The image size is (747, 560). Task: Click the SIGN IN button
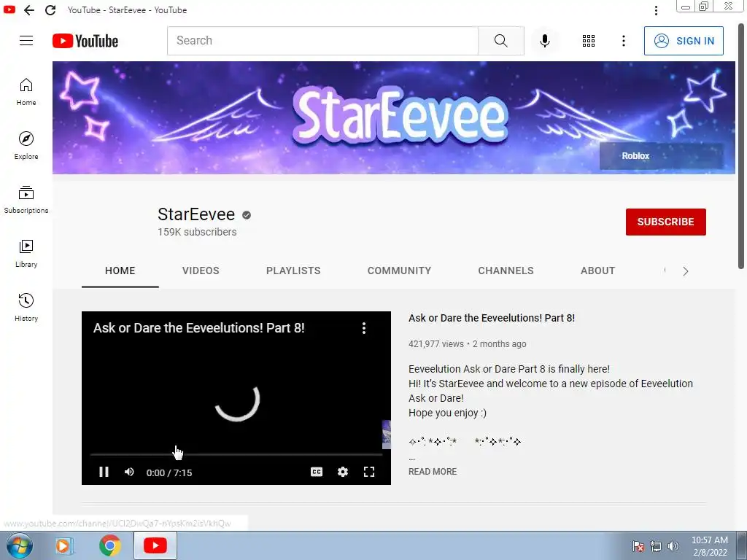tap(684, 41)
